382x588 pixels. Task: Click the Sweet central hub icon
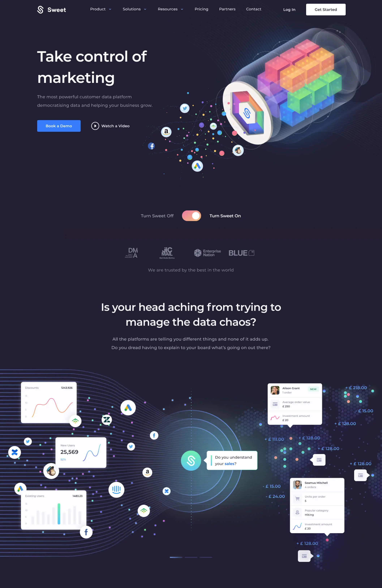(x=191, y=460)
